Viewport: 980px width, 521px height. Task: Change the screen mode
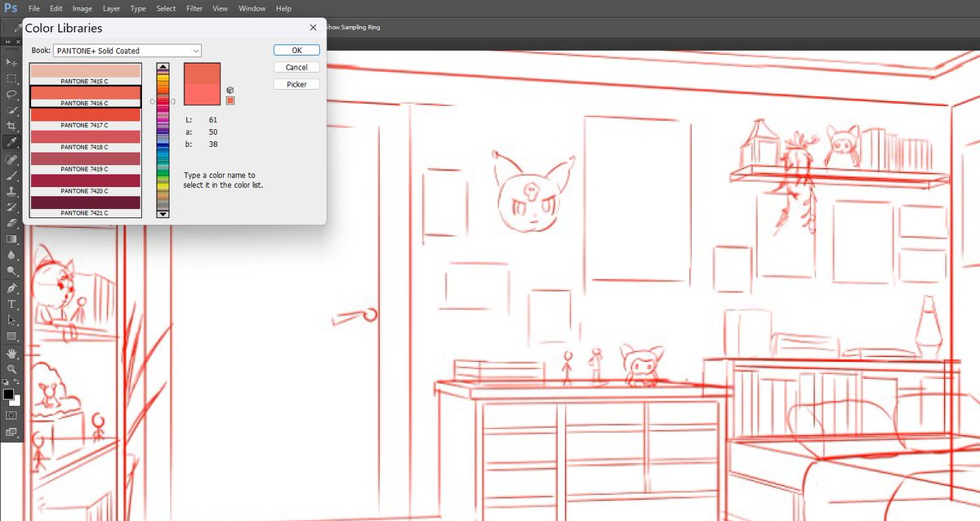click(x=11, y=431)
